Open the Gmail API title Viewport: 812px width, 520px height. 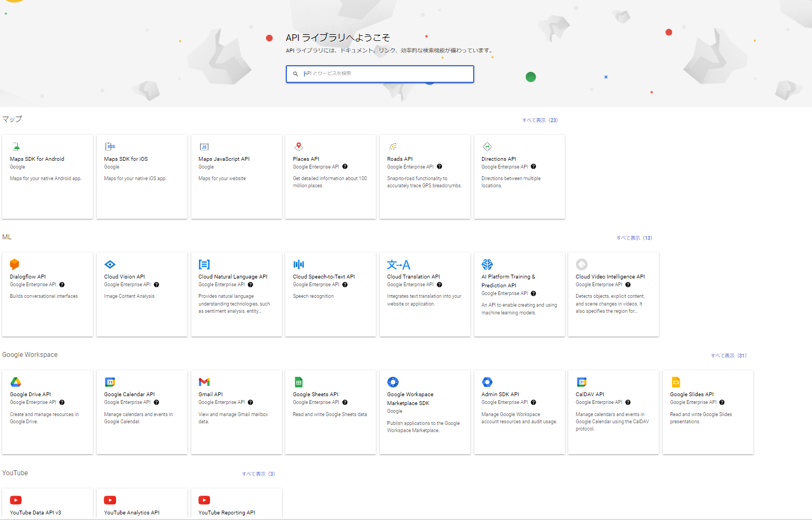pyautogui.click(x=211, y=394)
